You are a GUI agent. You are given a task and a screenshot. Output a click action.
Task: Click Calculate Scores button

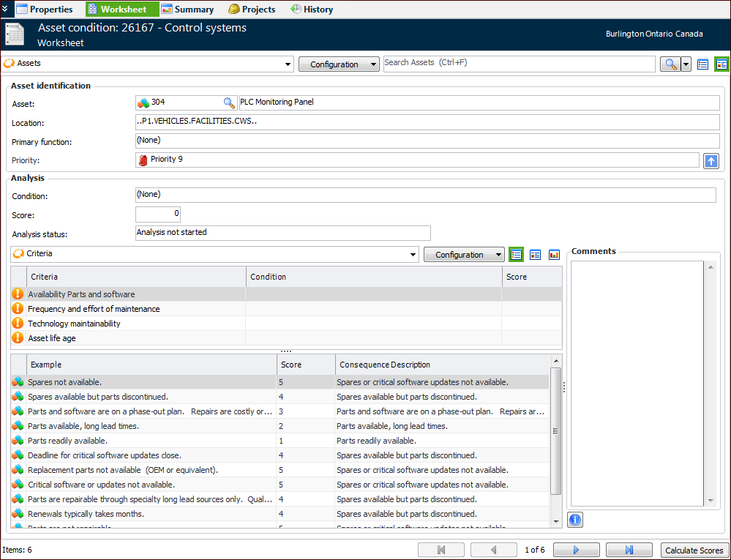694,550
